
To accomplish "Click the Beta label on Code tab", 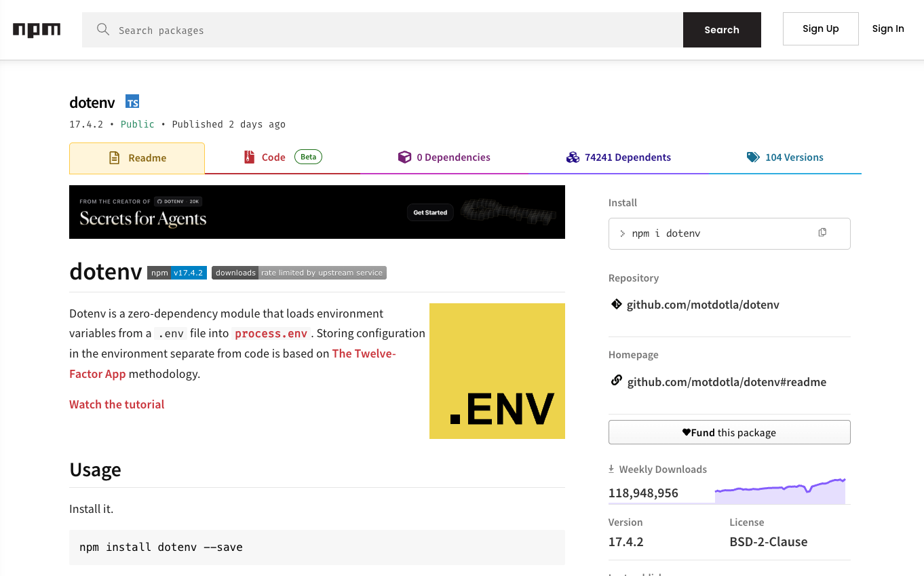I will coord(308,157).
